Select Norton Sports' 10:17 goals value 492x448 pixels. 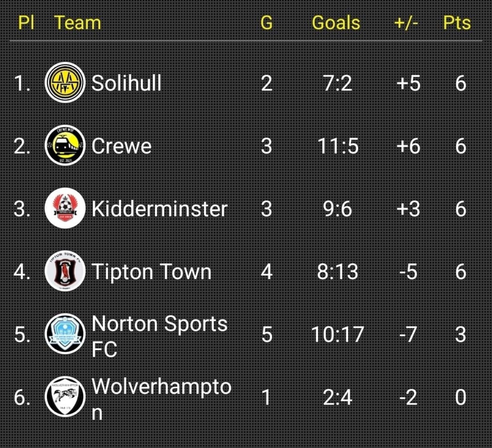[337, 334]
